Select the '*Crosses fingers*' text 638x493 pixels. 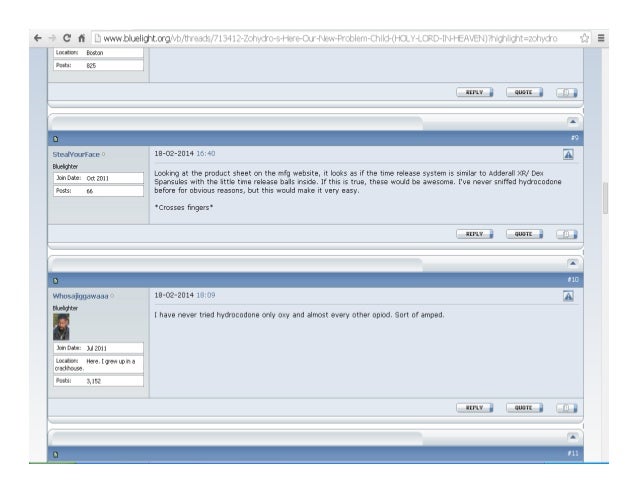tap(184, 207)
